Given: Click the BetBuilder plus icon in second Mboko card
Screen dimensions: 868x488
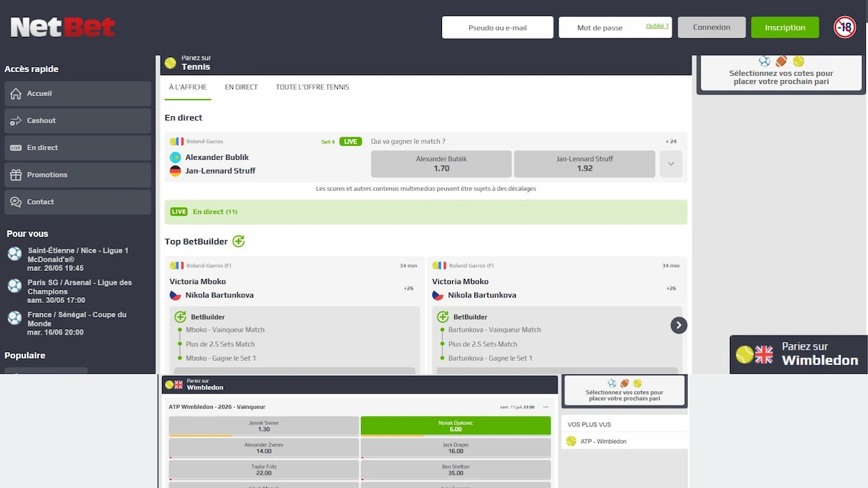Looking at the screenshot, I should (443, 317).
